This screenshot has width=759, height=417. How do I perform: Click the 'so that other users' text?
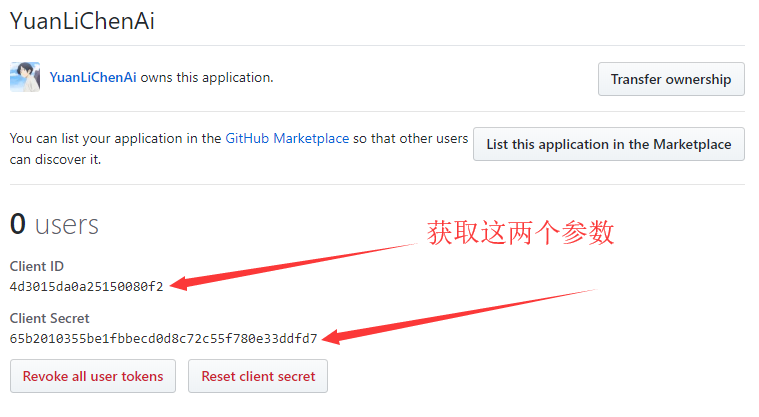[x=411, y=138]
